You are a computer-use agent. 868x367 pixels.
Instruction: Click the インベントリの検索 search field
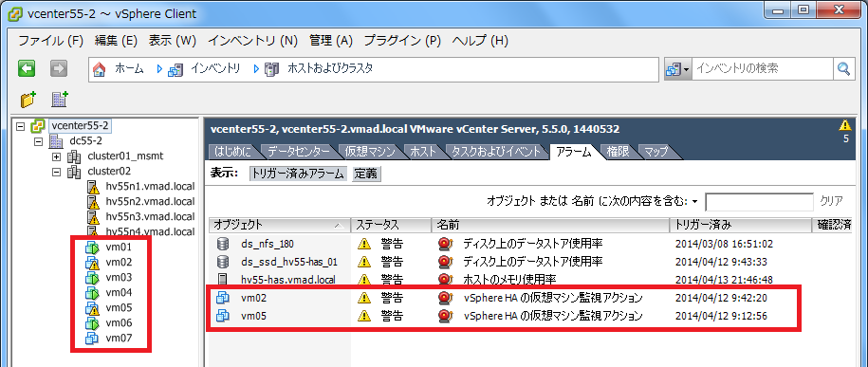coord(762,68)
